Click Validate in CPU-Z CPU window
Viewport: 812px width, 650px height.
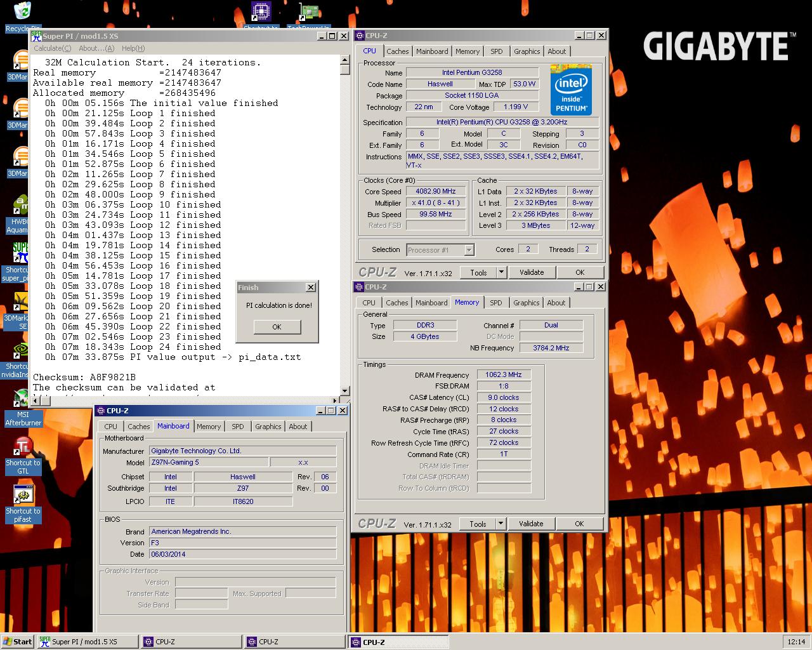(x=532, y=272)
